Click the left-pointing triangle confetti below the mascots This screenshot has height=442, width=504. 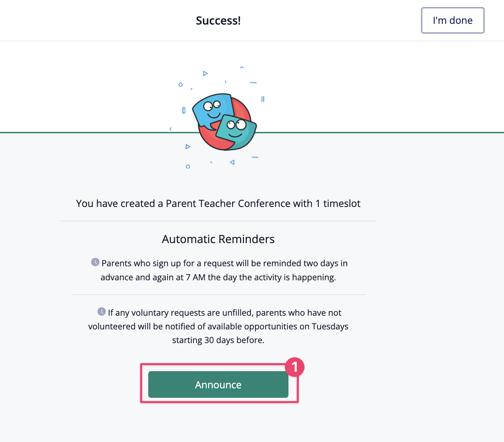coord(232,162)
